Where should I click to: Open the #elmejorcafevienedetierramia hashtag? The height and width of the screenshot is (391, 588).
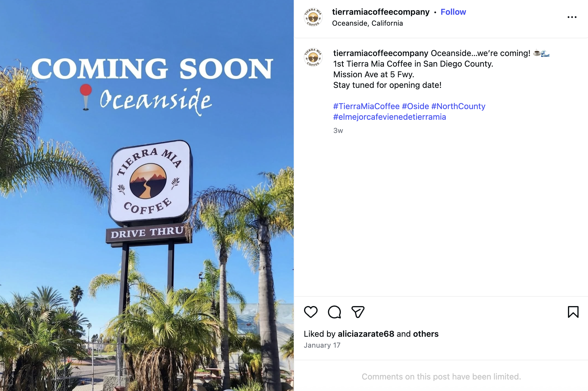pyautogui.click(x=390, y=117)
